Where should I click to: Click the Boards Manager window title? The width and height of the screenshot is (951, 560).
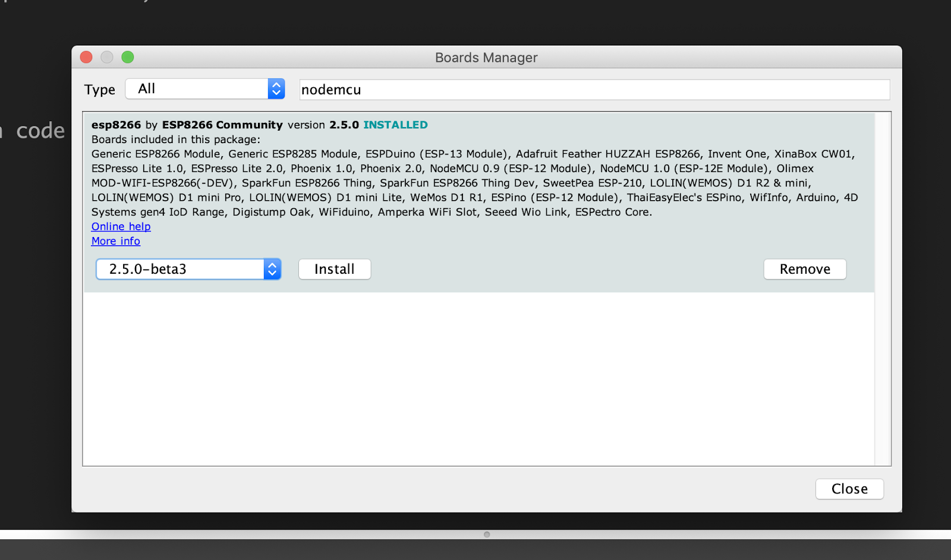pyautogui.click(x=486, y=58)
